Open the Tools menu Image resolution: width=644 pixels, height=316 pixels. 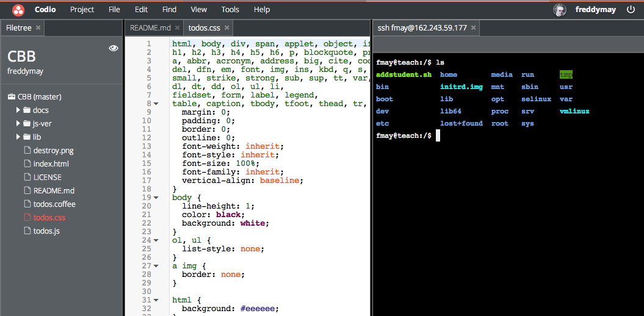click(x=230, y=10)
